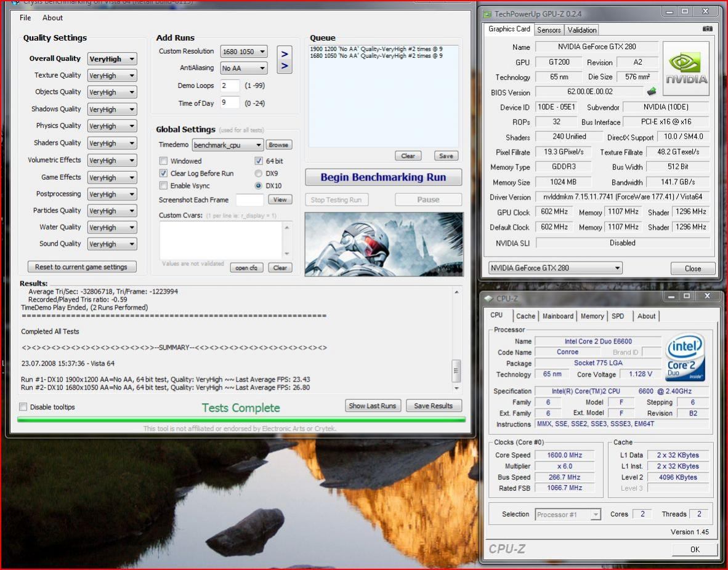Click Clear under Custom Cvars

pos(280,268)
